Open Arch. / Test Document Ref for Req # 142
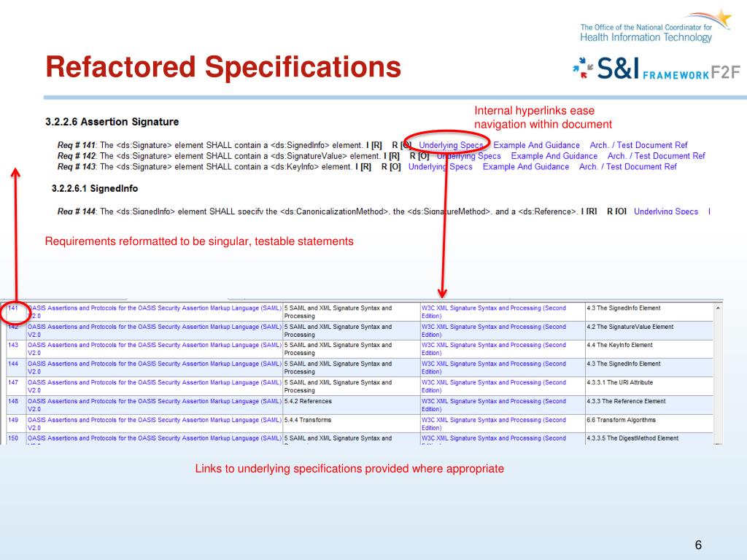This screenshot has height=560, width=747. click(656, 156)
